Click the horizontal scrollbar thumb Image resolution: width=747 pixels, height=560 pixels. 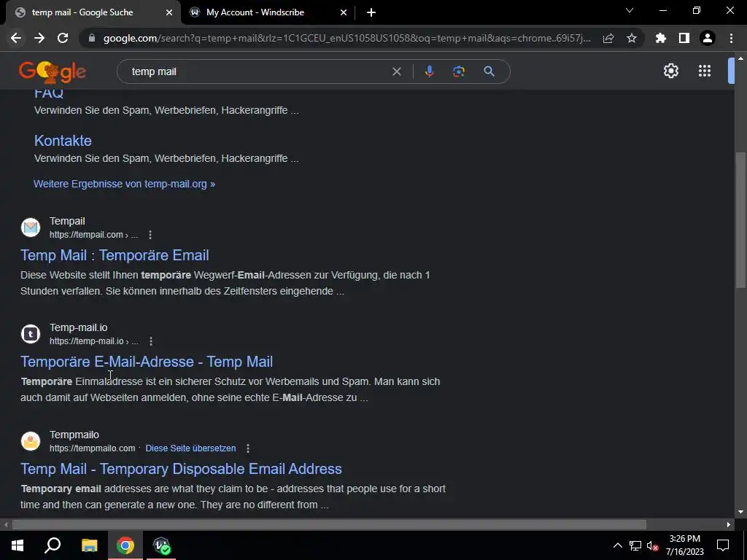(329, 525)
